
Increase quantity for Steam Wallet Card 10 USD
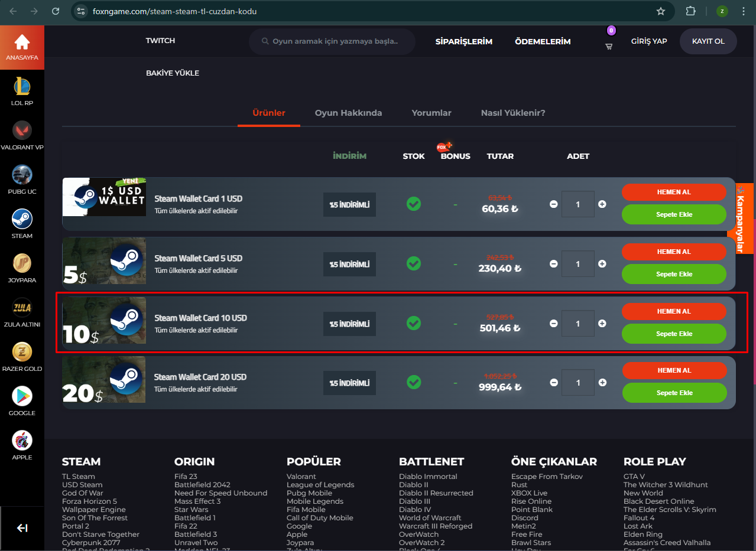pyautogui.click(x=602, y=324)
